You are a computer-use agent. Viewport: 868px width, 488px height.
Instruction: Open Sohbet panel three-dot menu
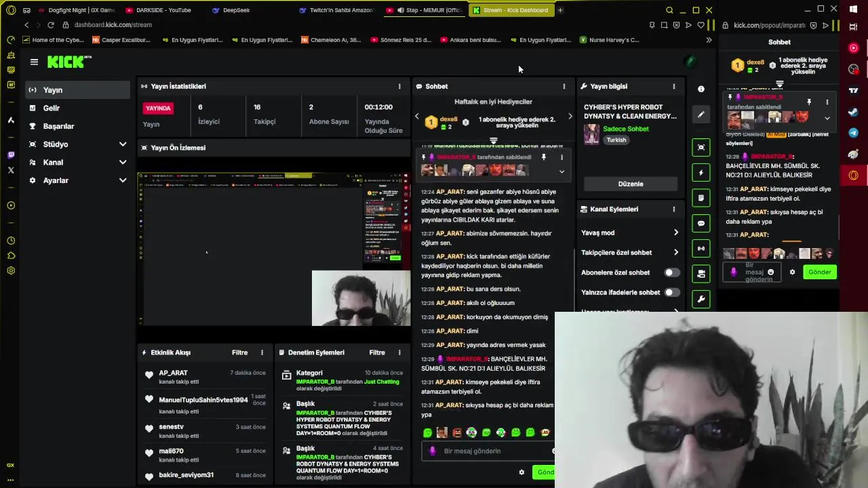point(564,86)
